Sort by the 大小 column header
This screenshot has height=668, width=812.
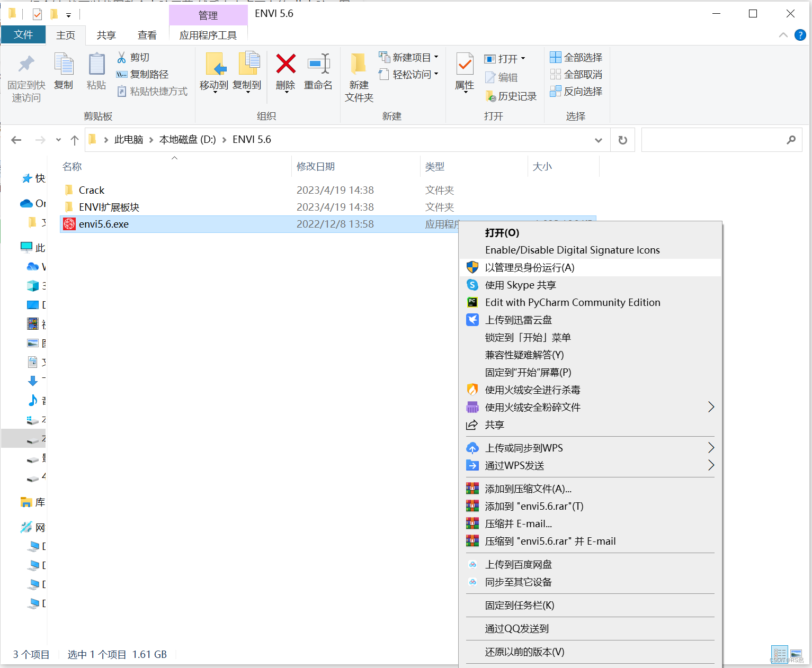coord(542,166)
